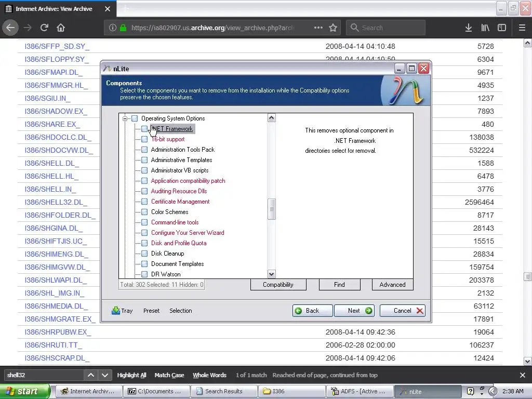The image size is (532, 399).
Task: Switch to C:\Documents 7-Zip taskbar item
Action: click(156, 391)
